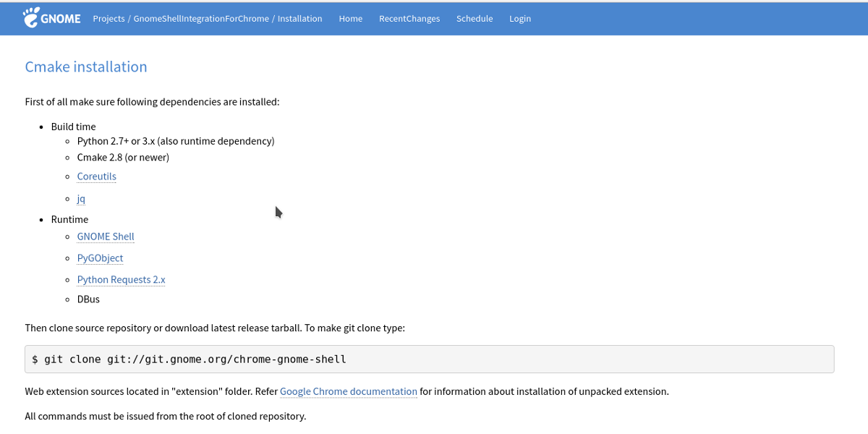Open the Python Requests 2.x link

tap(121, 280)
